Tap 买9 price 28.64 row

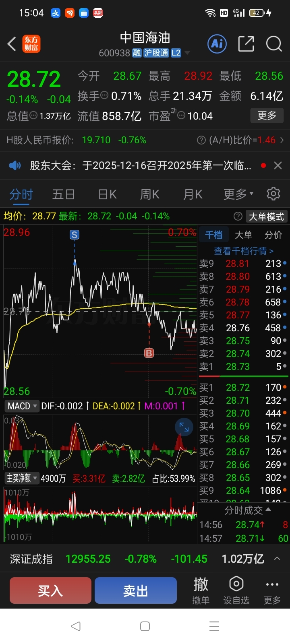tap(243, 491)
